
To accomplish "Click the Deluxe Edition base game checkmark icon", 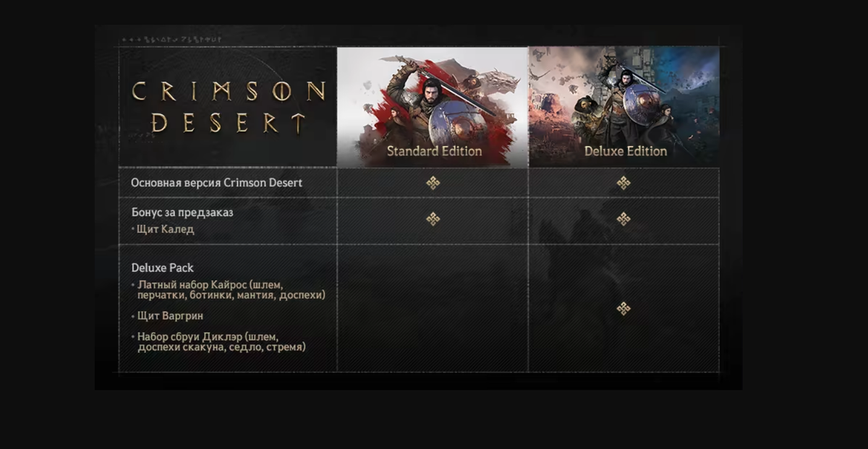I will click(x=624, y=183).
